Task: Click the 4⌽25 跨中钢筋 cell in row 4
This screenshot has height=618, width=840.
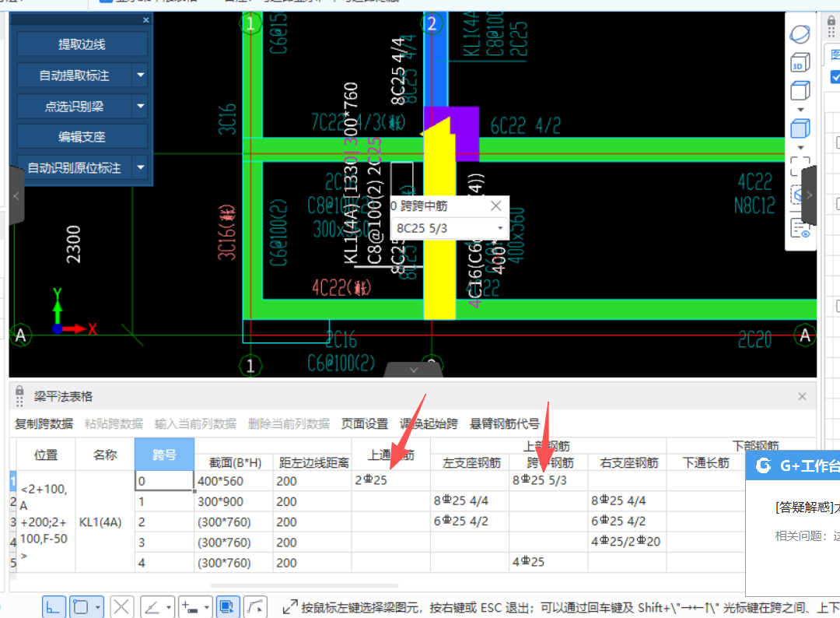Action: 548,562
